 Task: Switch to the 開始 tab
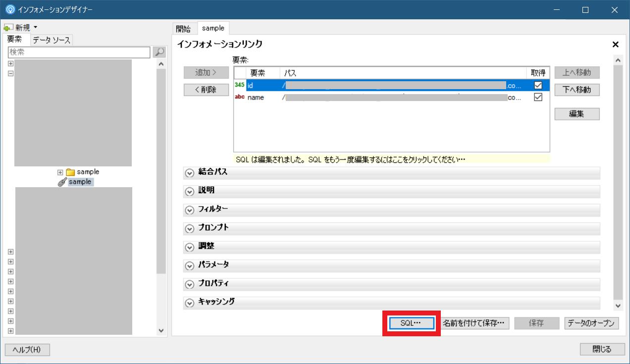(183, 29)
